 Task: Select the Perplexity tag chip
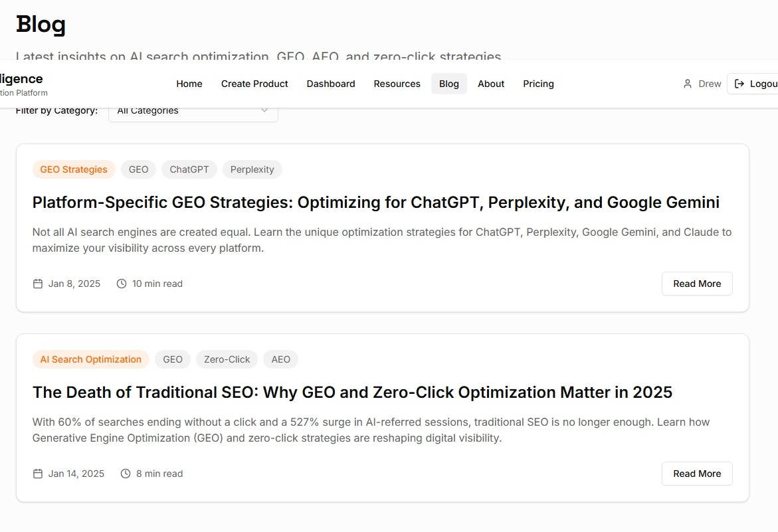(x=252, y=169)
